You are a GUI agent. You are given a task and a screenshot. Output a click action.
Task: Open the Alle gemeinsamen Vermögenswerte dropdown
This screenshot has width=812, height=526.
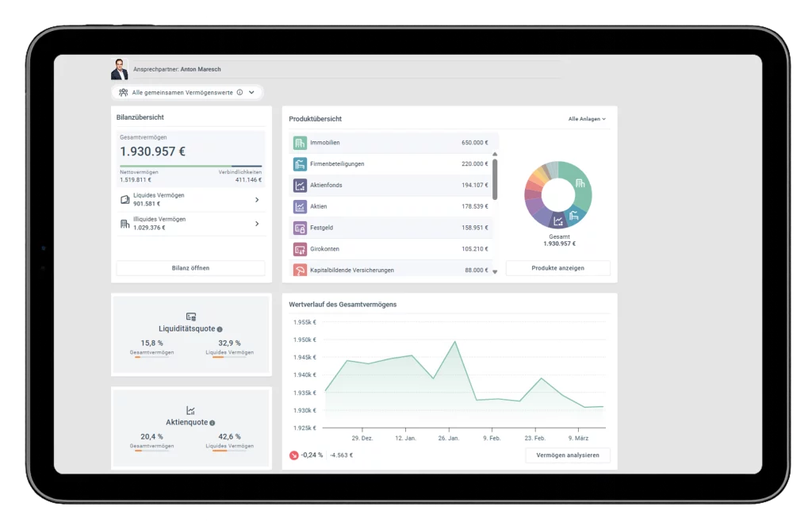pos(252,93)
